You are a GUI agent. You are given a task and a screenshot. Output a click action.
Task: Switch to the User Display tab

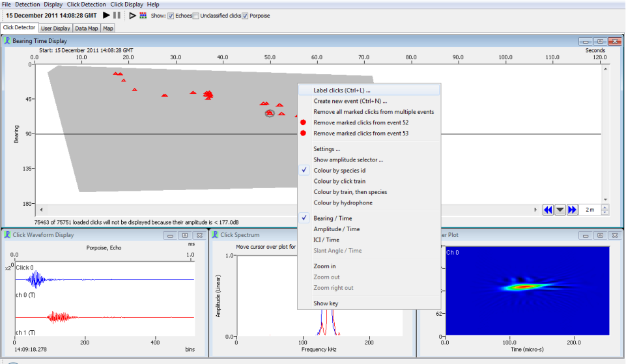[55, 29]
